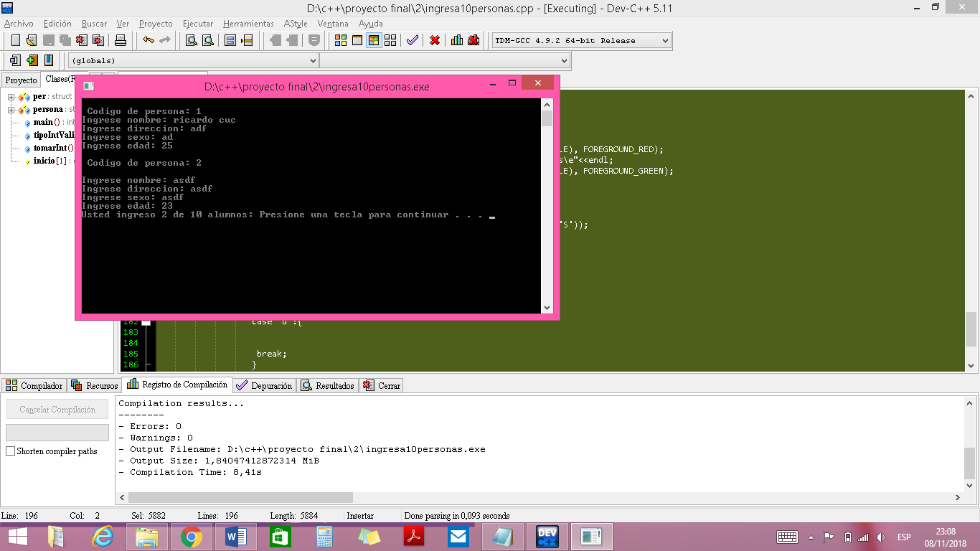Open the Calculator taskbar icon
Image resolution: width=980 pixels, height=551 pixels.
click(x=324, y=536)
